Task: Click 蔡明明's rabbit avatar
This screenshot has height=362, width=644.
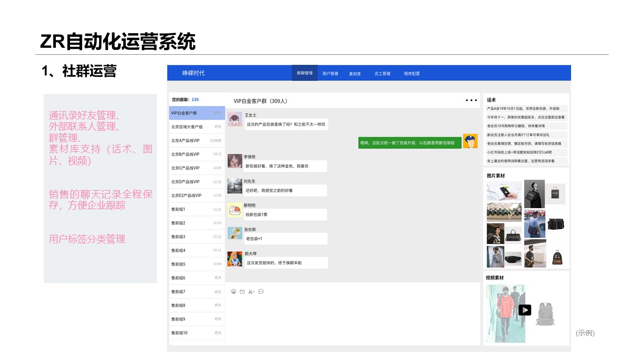Action: pyautogui.click(x=234, y=210)
